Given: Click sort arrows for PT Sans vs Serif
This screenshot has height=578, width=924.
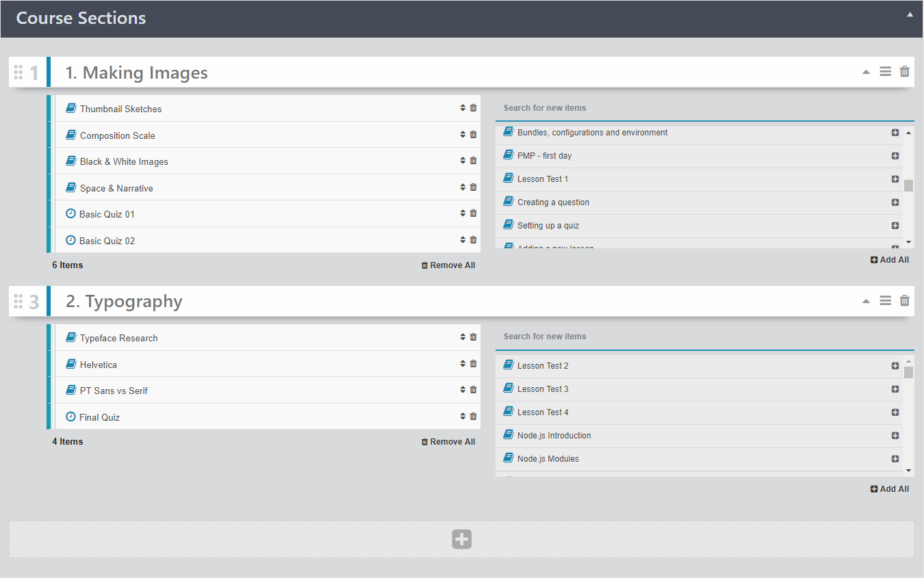Looking at the screenshot, I should point(463,390).
